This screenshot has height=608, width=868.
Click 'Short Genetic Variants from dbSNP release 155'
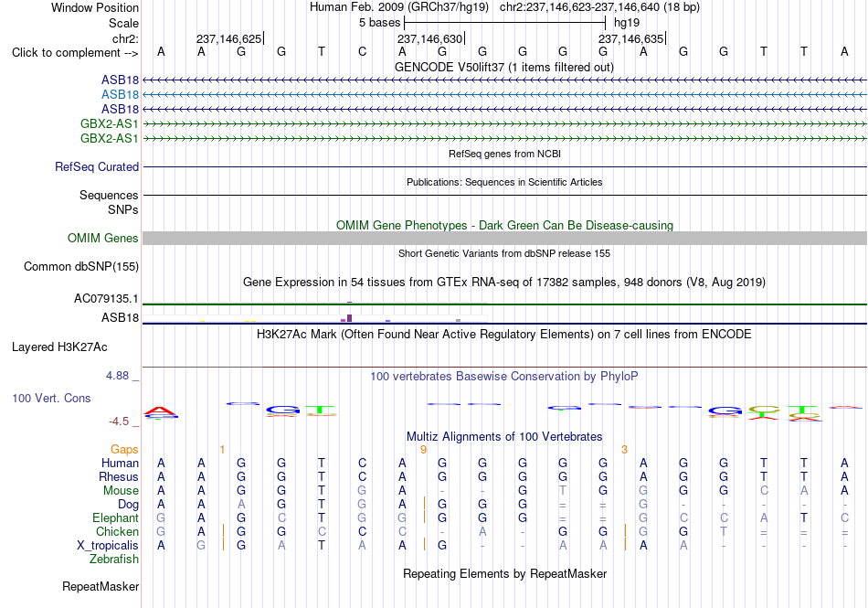(x=504, y=253)
